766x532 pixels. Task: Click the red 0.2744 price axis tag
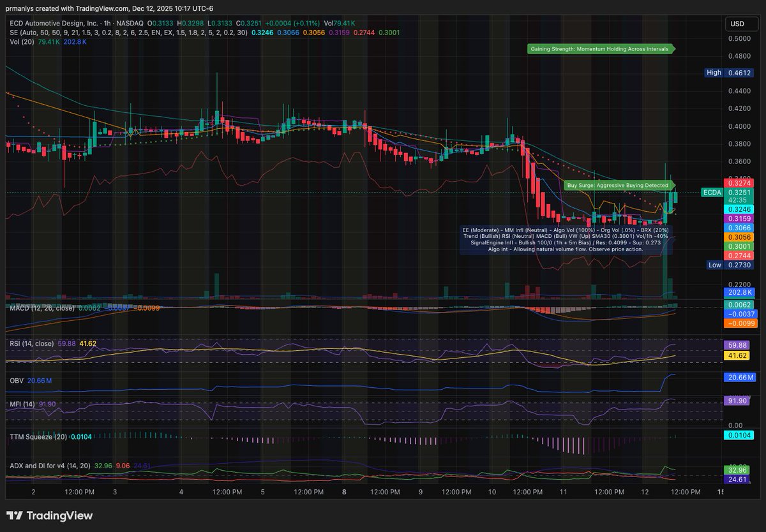tap(738, 255)
